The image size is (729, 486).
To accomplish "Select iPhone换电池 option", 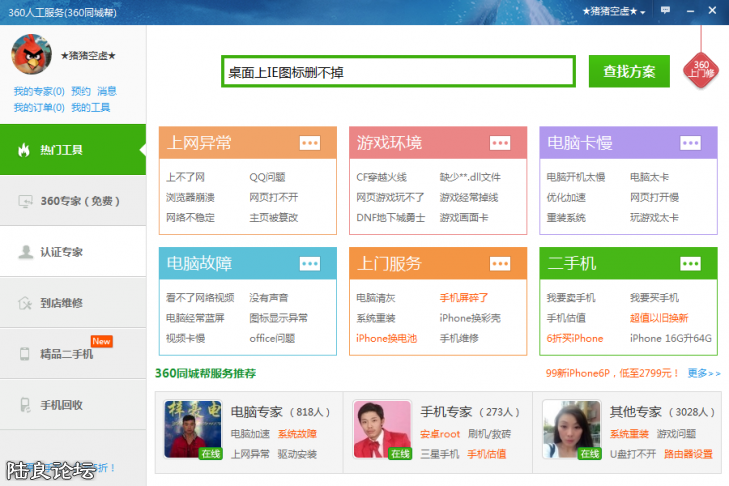I will click(x=386, y=339).
